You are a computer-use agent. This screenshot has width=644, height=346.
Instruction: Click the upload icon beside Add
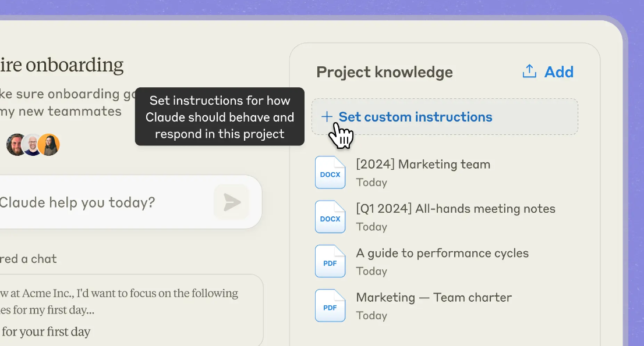[529, 72]
